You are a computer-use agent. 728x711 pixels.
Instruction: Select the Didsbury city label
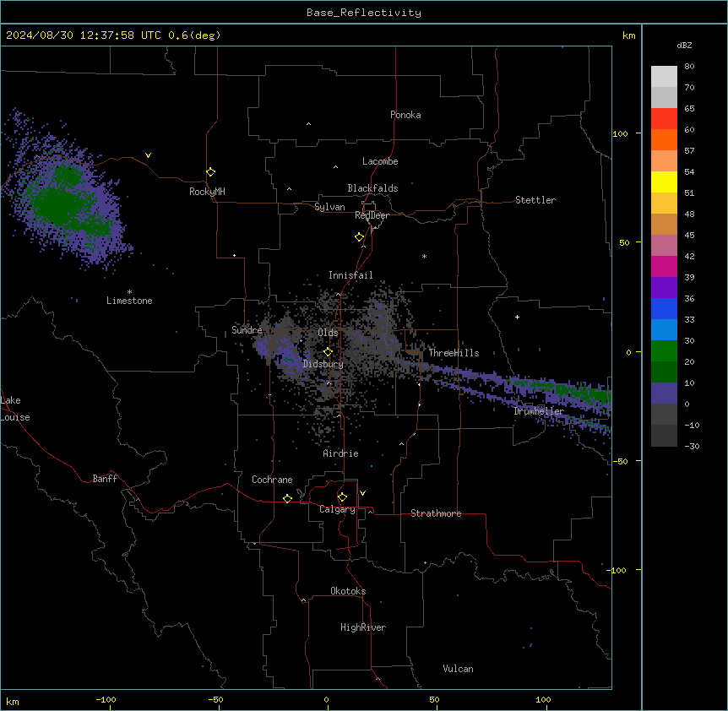tap(323, 364)
